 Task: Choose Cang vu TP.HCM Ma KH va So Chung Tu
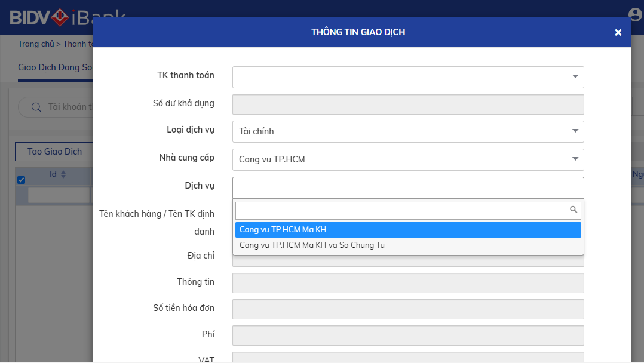coord(407,245)
